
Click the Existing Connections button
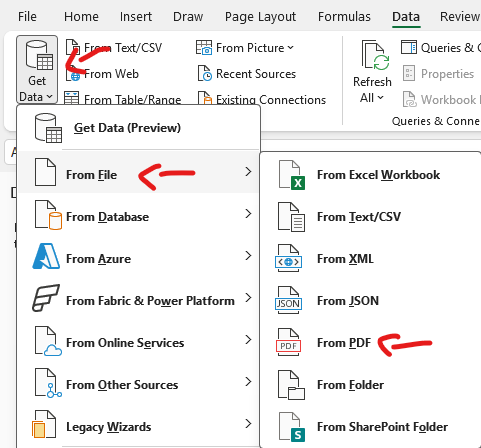coord(262,99)
